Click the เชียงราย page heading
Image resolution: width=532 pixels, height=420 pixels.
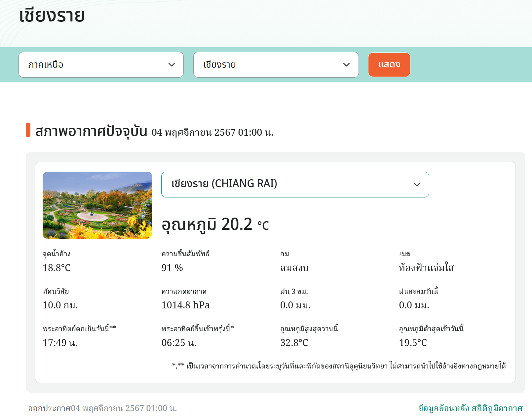click(x=52, y=16)
